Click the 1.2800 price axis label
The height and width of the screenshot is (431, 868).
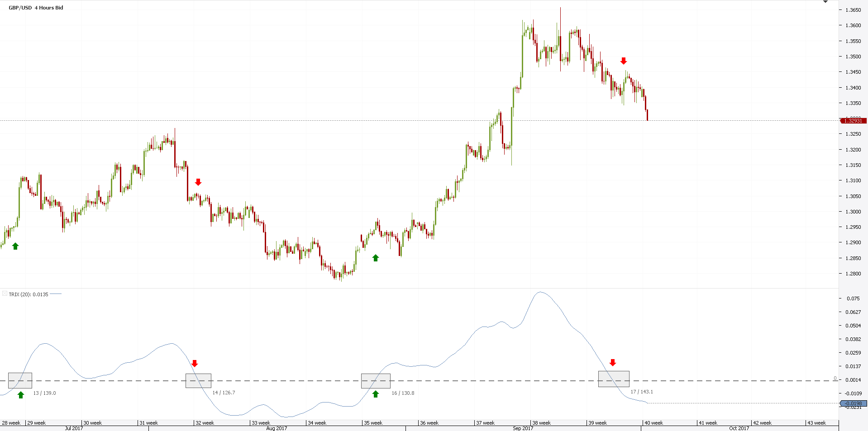click(x=853, y=274)
